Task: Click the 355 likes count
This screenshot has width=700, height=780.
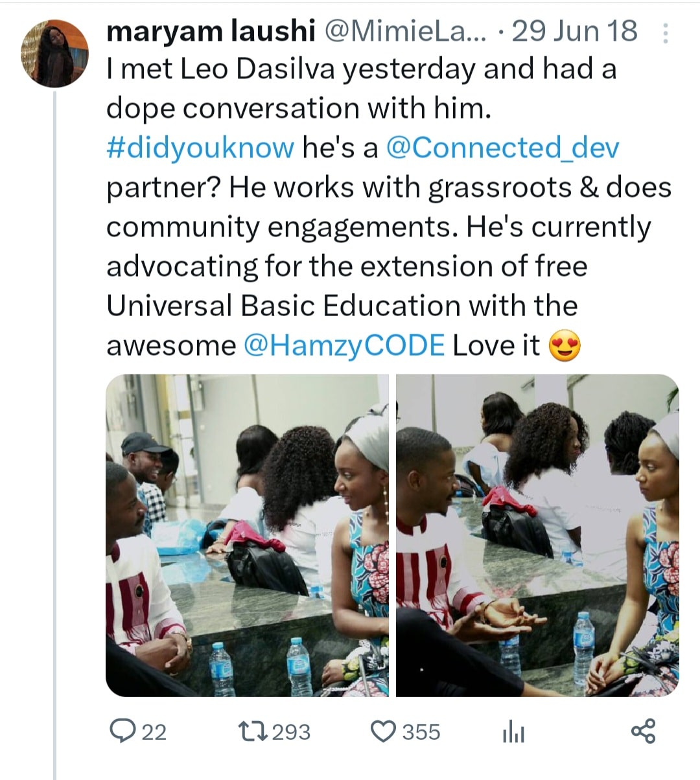Action: pyautogui.click(x=421, y=732)
